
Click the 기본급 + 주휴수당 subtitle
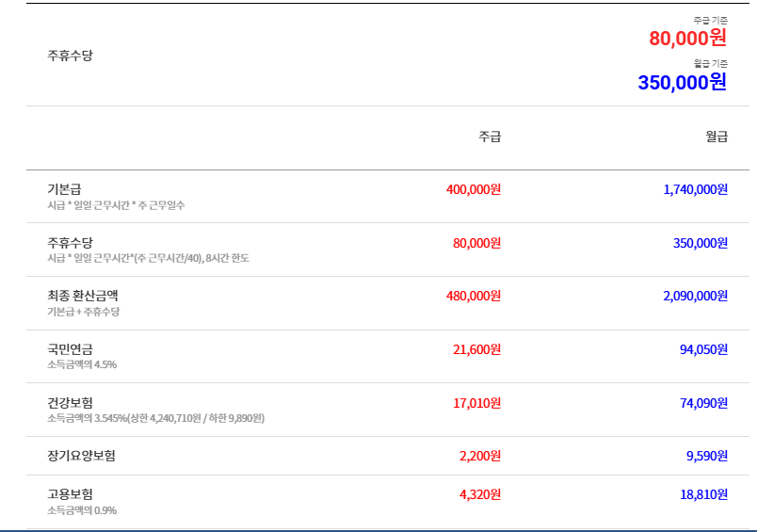pos(83,312)
